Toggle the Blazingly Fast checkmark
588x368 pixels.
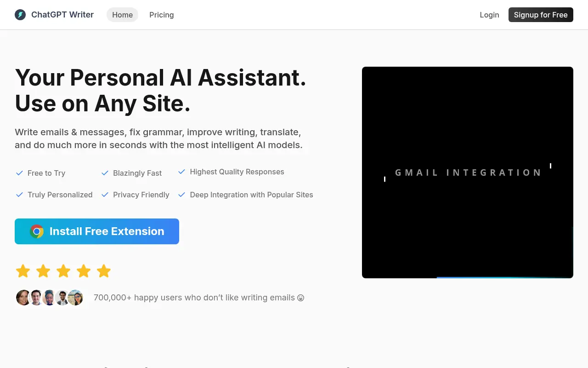pyautogui.click(x=104, y=173)
